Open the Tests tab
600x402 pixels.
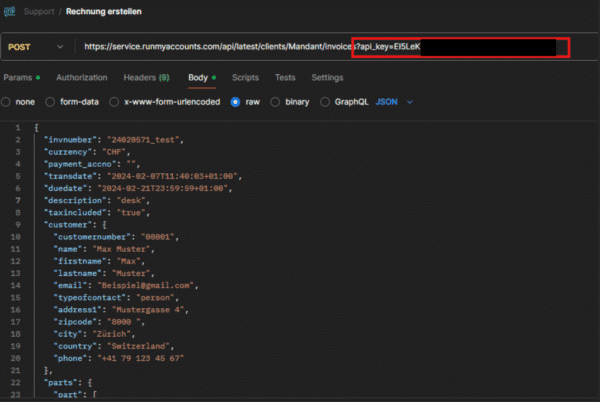(x=285, y=77)
